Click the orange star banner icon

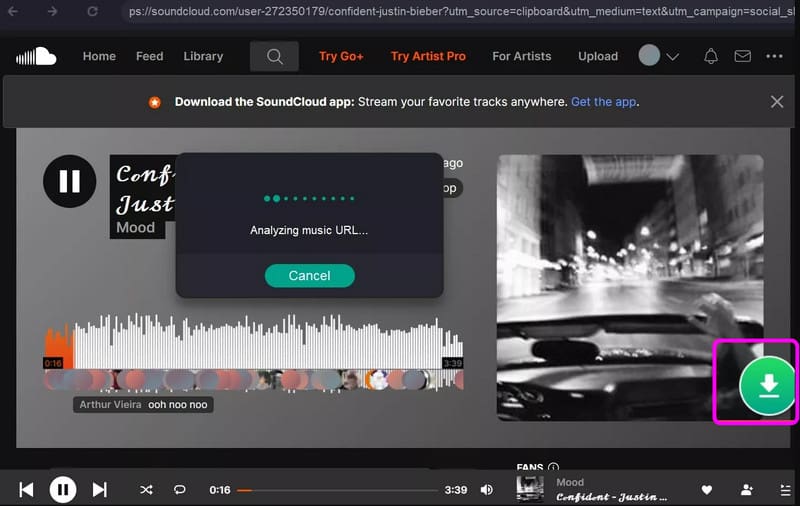click(155, 103)
